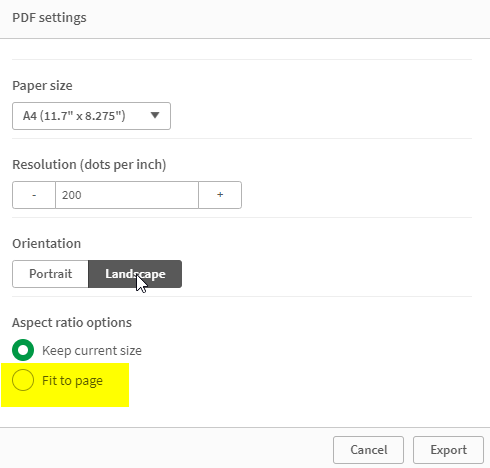
Task: Click the Aspect ratio options heading
Action: coord(72,323)
